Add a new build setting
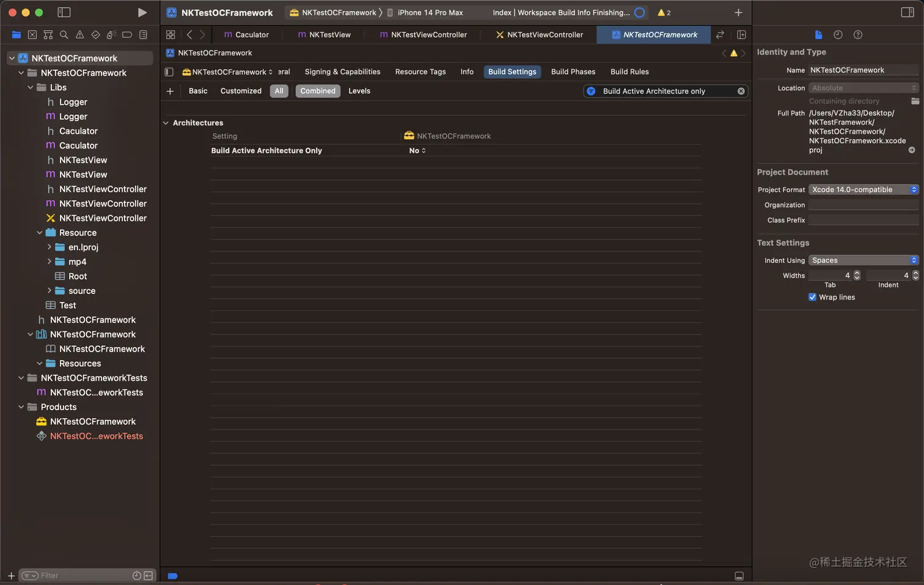The width and height of the screenshot is (924, 585). (x=170, y=91)
